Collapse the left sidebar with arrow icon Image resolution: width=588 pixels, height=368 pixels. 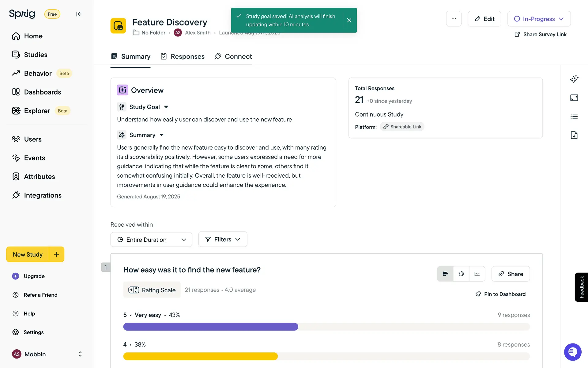coord(79,14)
